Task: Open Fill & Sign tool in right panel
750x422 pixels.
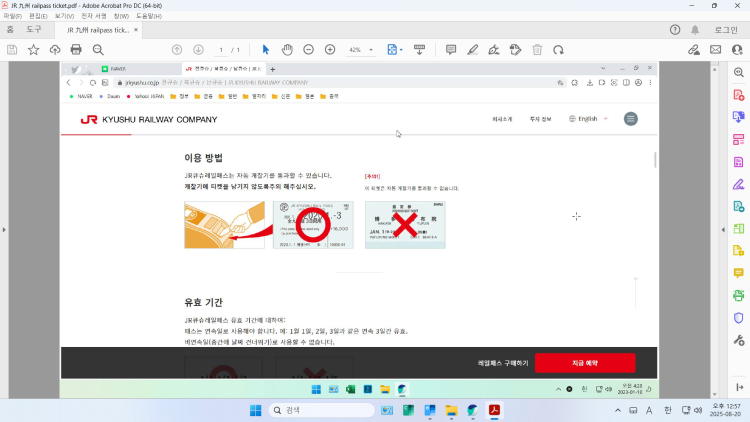Action: tap(739, 184)
